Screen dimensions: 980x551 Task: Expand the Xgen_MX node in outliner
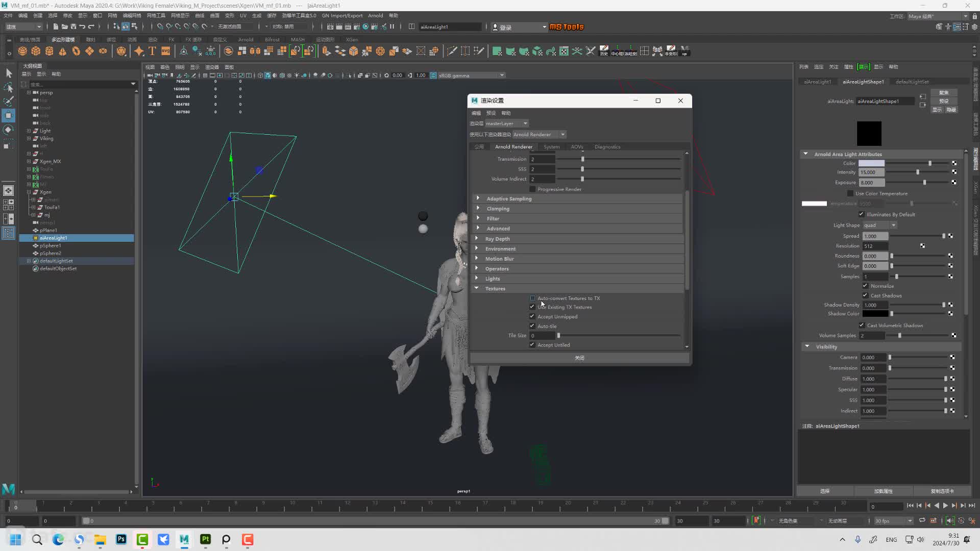tap(29, 161)
